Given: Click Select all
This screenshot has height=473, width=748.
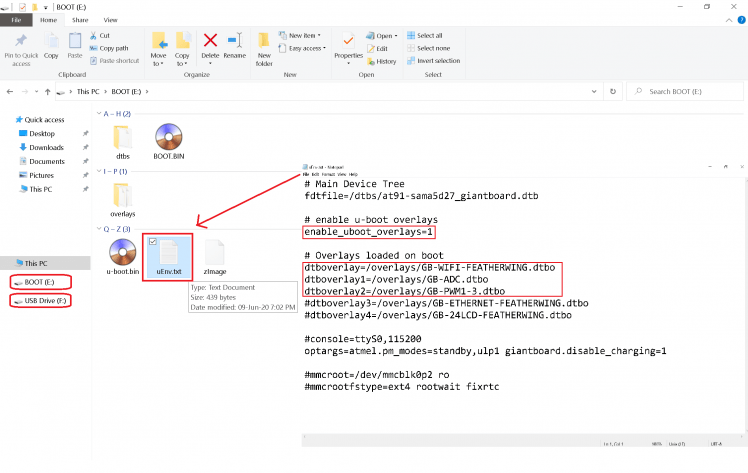Looking at the screenshot, I should click(x=425, y=35).
